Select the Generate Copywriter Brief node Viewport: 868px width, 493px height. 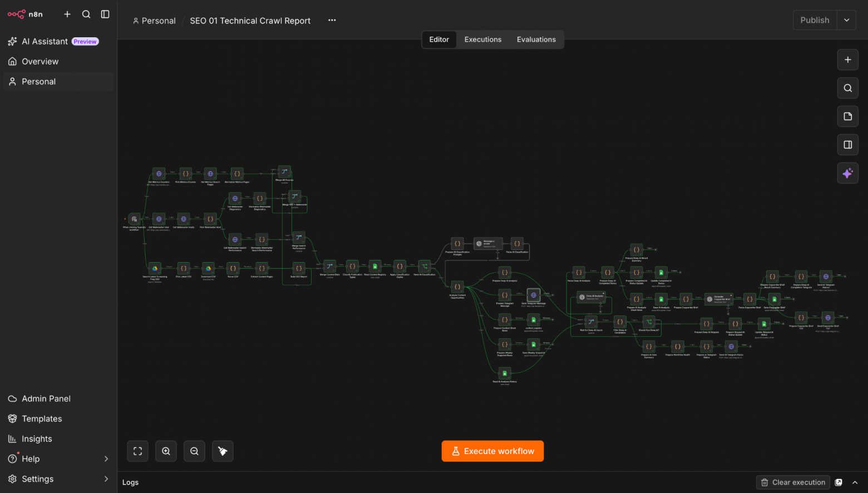coord(719,299)
